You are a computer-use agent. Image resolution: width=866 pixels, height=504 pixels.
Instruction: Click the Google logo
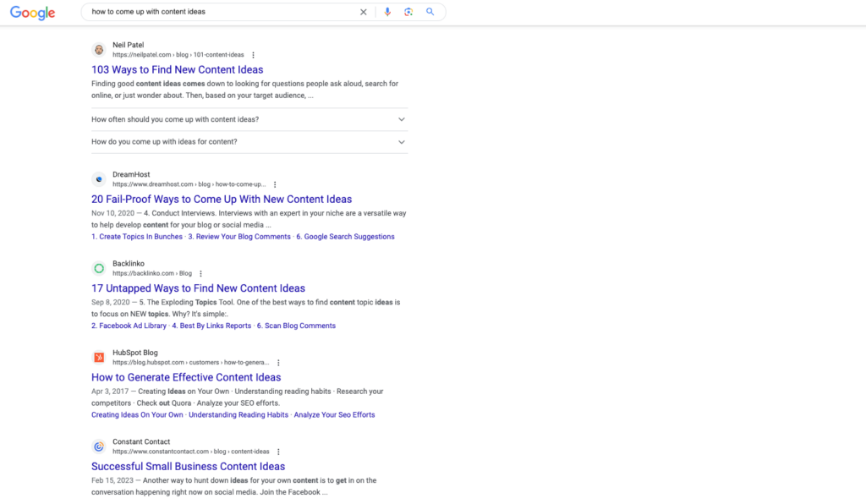(33, 13)
